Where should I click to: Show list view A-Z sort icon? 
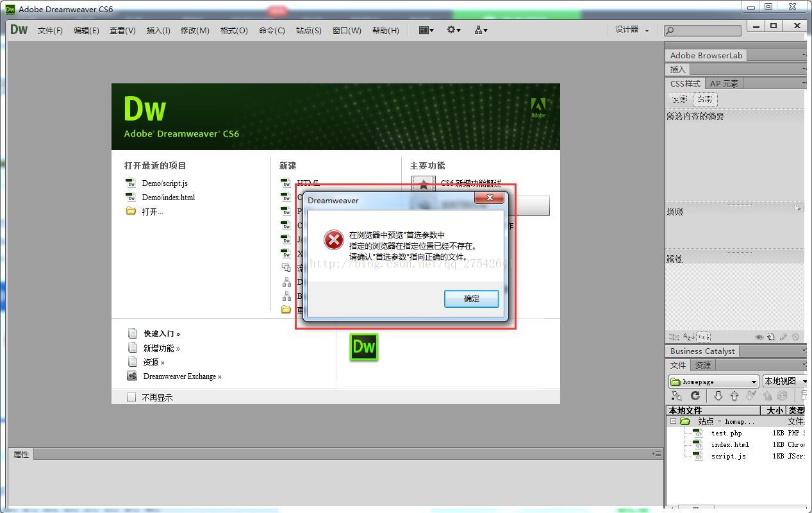688,337
